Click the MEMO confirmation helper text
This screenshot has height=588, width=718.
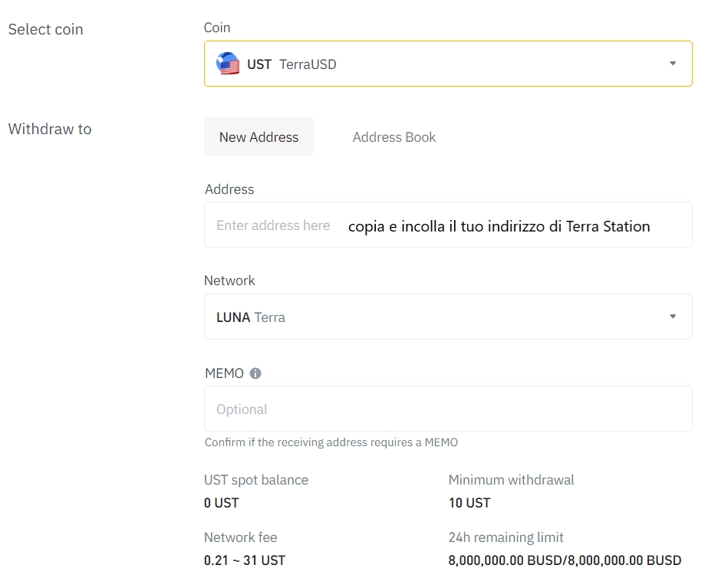[x=331, y=442]
